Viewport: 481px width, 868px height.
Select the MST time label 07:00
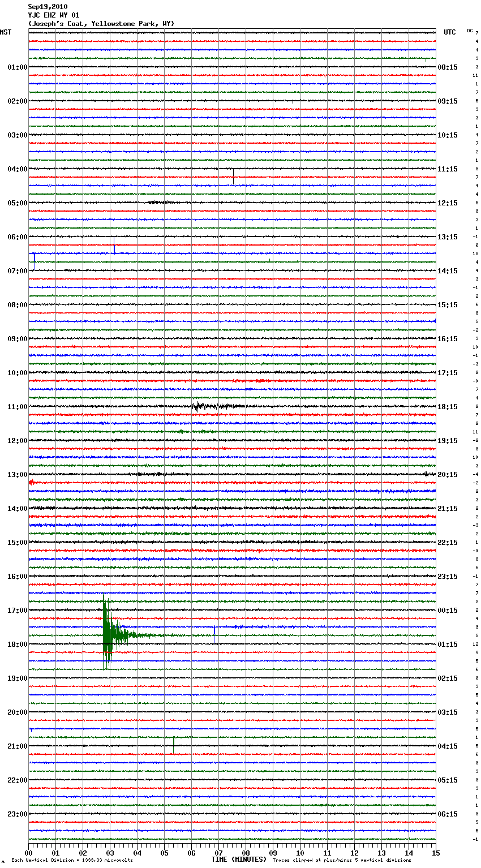click(18, 271)
